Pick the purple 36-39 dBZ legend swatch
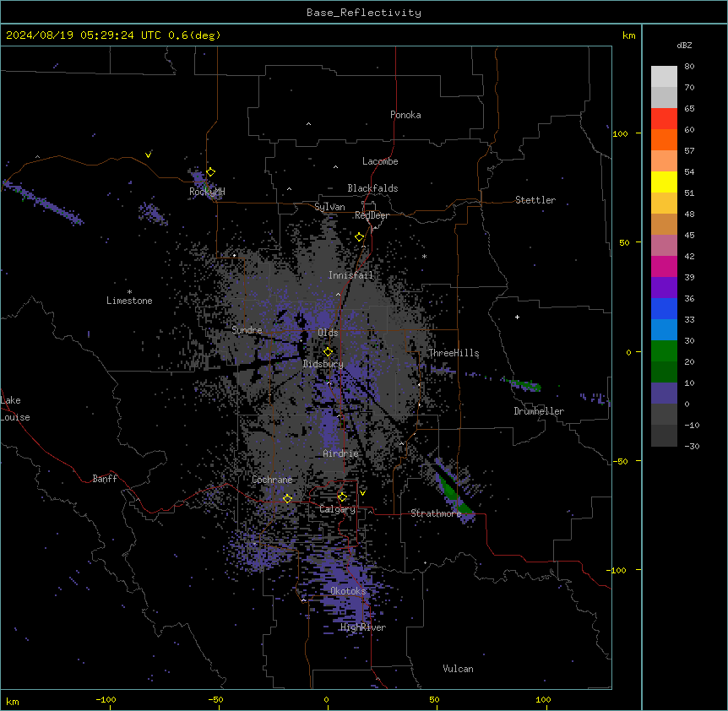This screenshot has height=711, width=728. pos(664,288)
